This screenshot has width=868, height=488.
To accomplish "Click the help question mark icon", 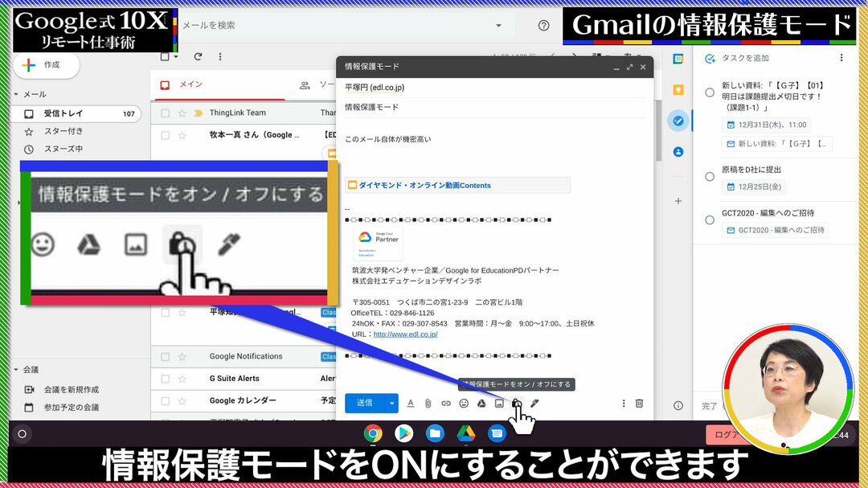I will (543, 26).
